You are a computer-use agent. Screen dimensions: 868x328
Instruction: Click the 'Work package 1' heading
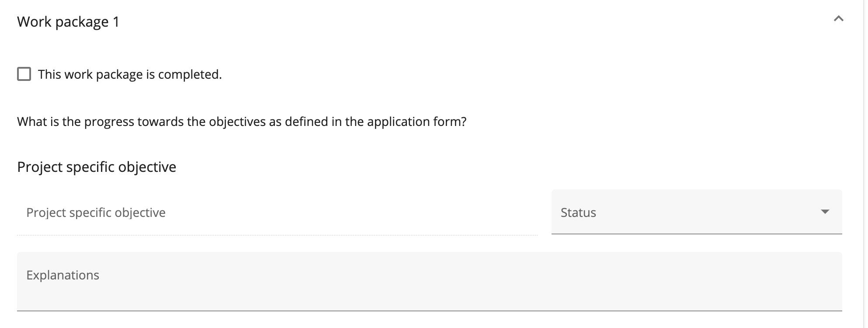(68, 22)
